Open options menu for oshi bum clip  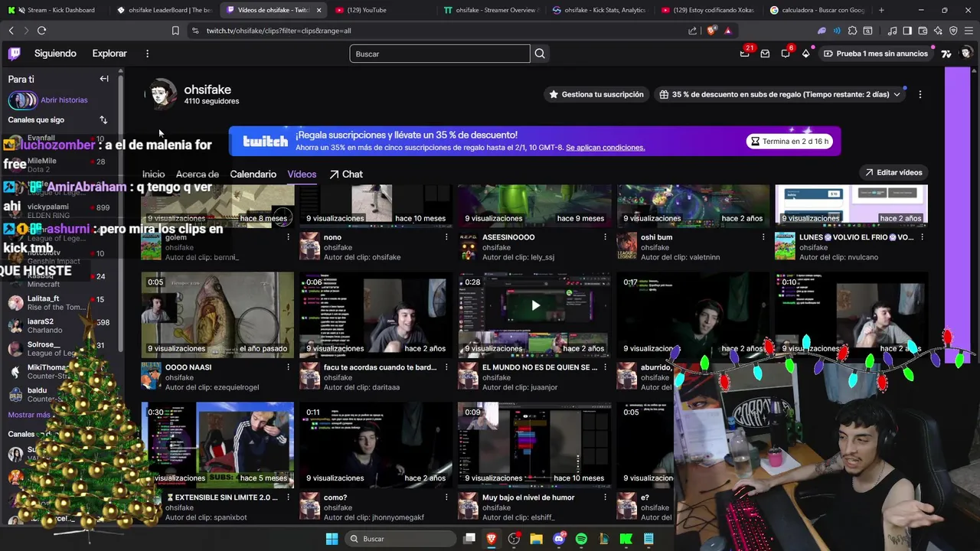coord(763,237)
